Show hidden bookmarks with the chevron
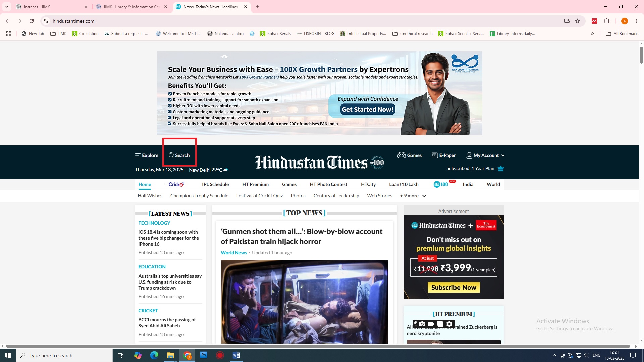The height and width of the screenshot is (362, 644). coord(592,34)
